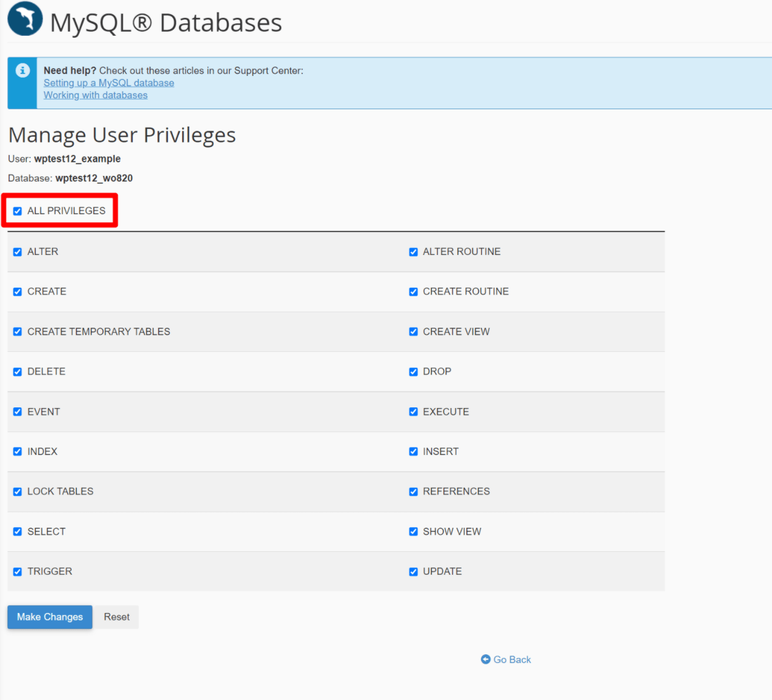
Task: Disable the TRIGGER privilege
Action: [x=17, y=572]
